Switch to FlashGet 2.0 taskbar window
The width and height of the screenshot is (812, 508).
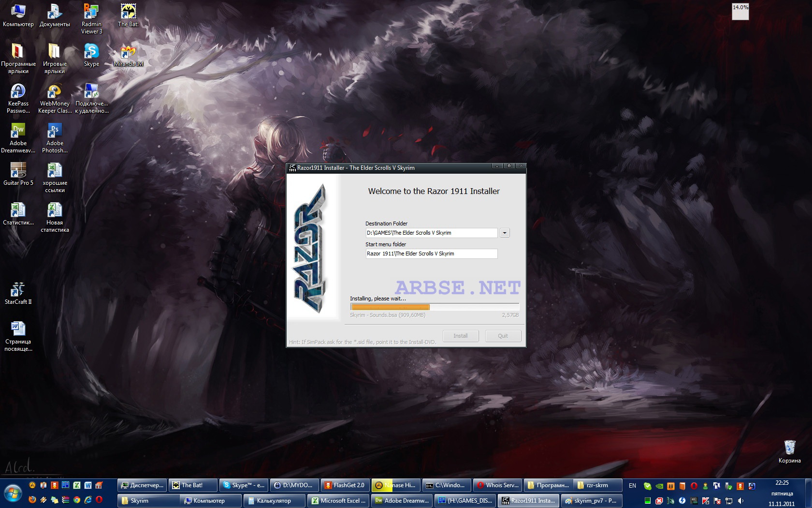pos(345,485)
